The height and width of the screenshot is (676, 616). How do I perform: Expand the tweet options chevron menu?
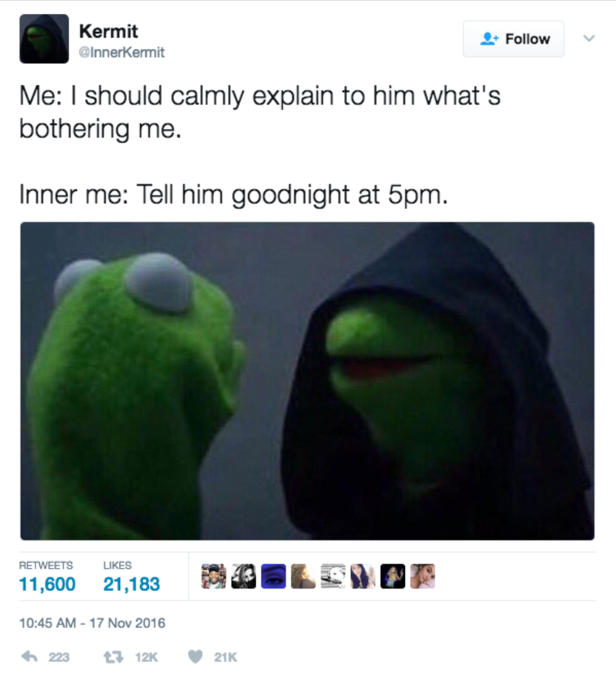click(589, 39)
